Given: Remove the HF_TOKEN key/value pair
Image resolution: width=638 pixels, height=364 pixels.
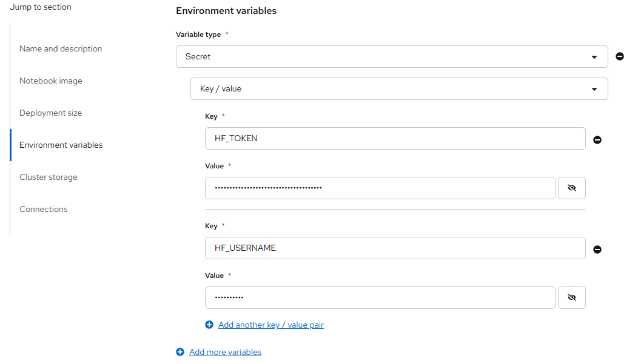Looking at the screenshot, I should 597,140.
